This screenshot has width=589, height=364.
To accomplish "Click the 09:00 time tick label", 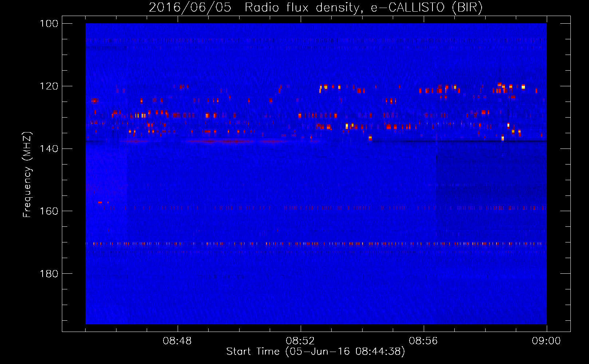I will [x=546, y=341].
